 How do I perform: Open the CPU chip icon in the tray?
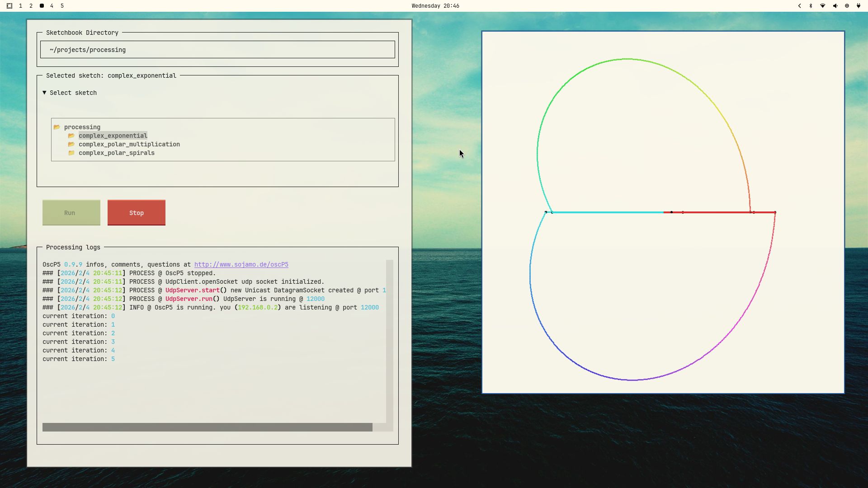click(847, 6)
